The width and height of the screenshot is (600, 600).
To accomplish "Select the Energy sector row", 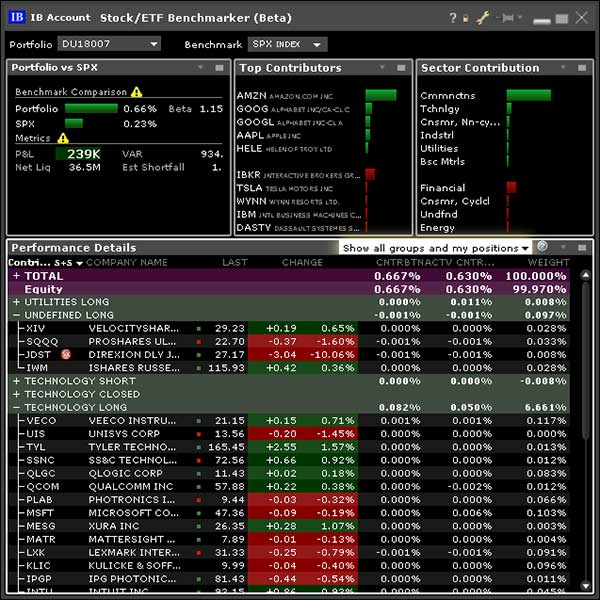I will point(504,227).
